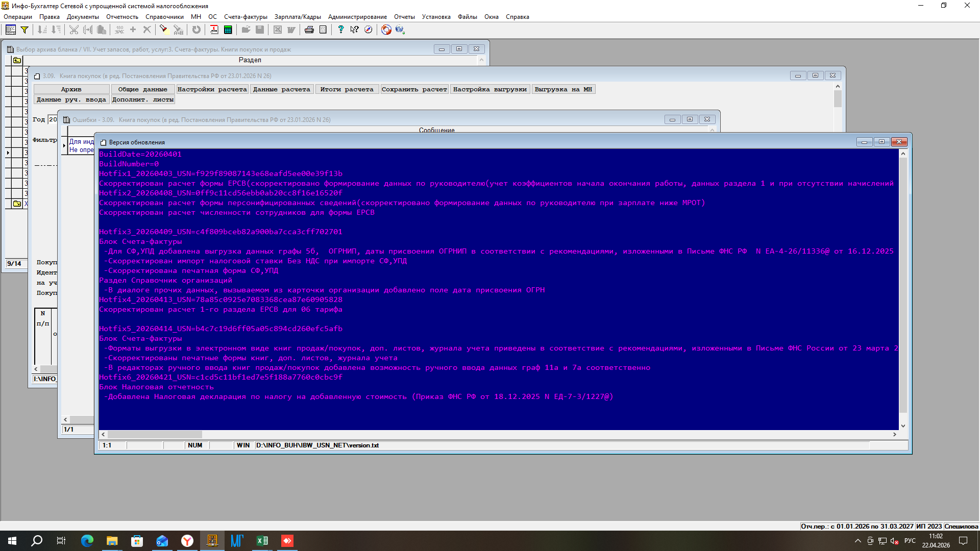Click the Настройки расчета button
980x551 pixels.
[x=212, y=89]
